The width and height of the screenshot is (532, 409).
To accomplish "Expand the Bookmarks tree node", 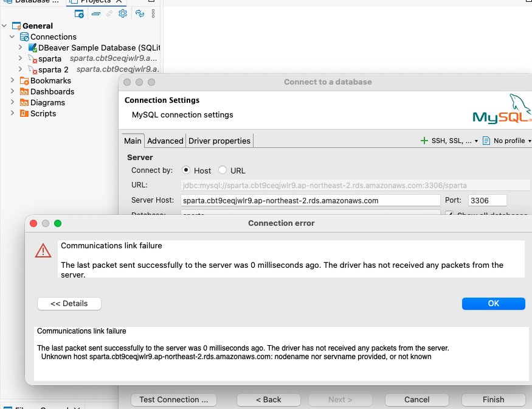I will point(12,80).
